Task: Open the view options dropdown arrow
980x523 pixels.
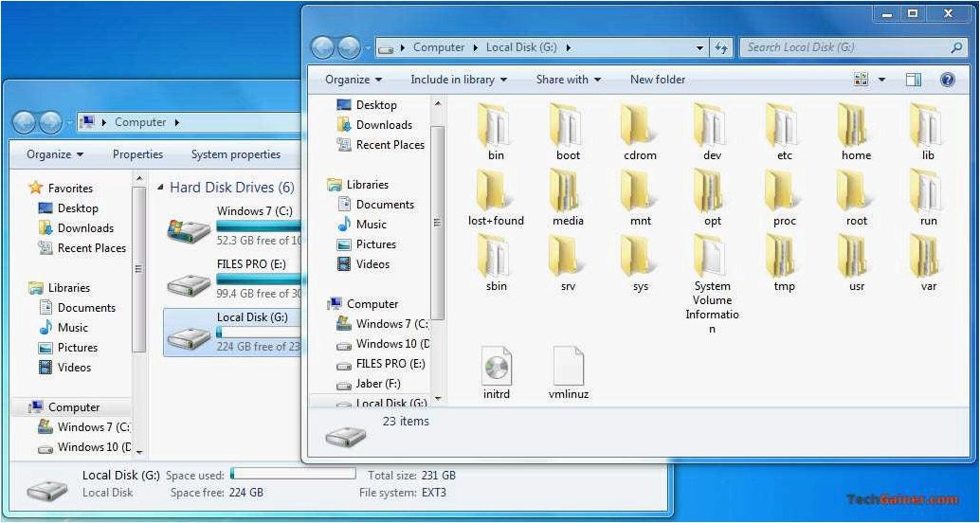Action: pos(881,80)
